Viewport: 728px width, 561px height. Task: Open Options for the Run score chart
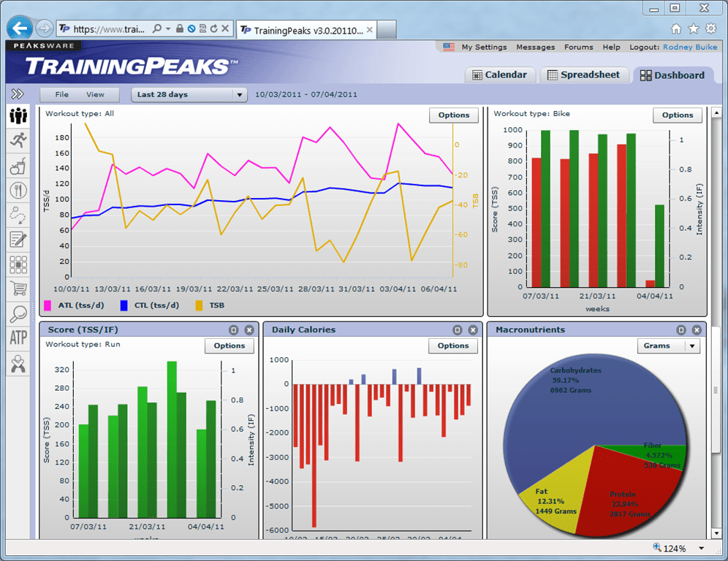pos(230,346)
